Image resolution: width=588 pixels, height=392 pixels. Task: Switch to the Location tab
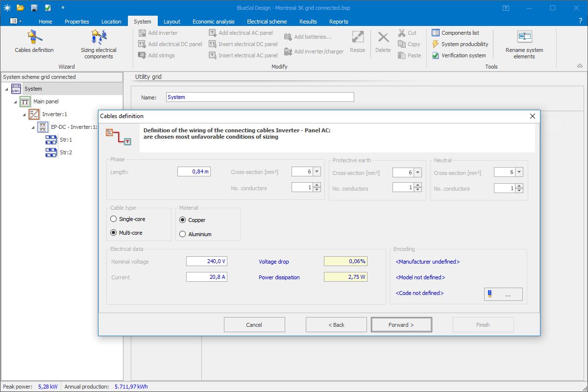111,21
